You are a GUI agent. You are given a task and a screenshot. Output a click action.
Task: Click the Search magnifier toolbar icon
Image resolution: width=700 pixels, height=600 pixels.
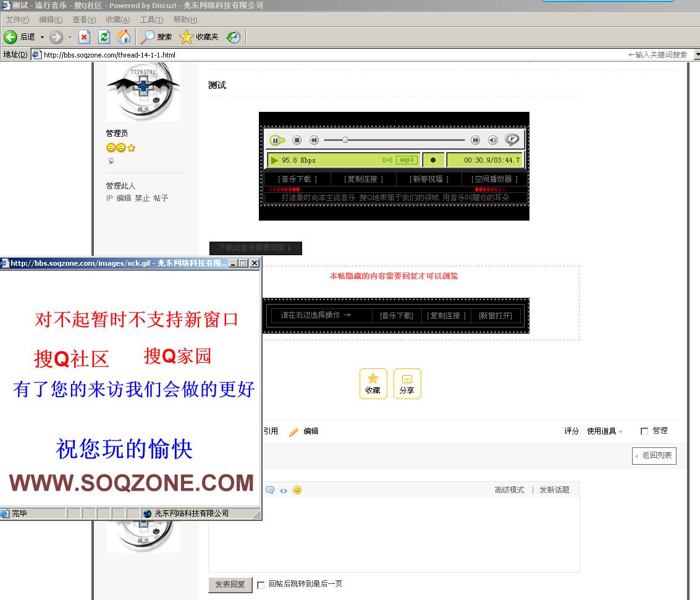pyautogui.click(x=147, y=36)
